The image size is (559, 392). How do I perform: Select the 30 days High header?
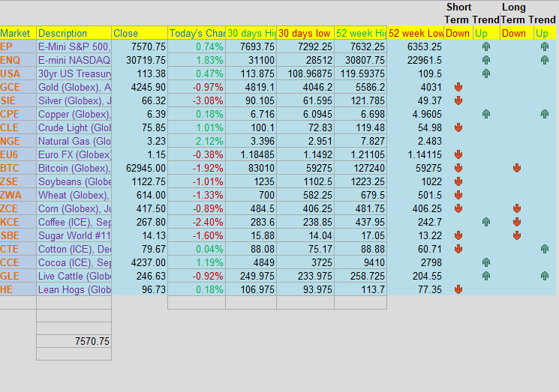(251, 33)
